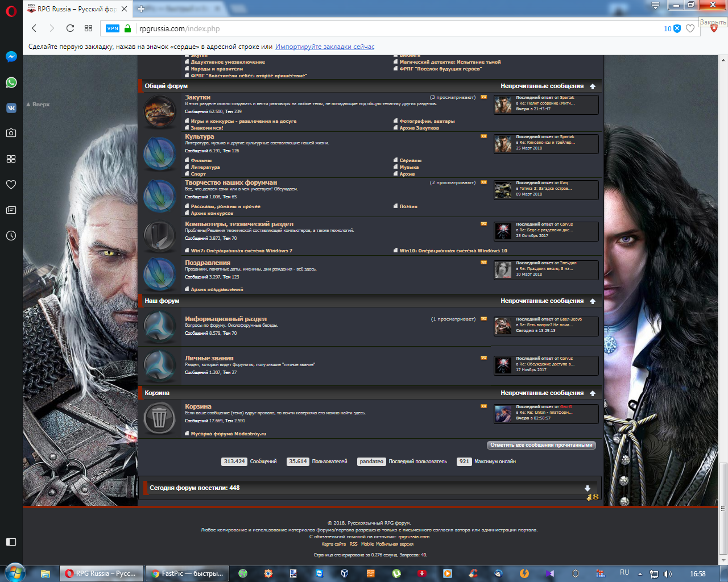Screen dimensions: 728x582
Task: Click the trash bin icon of Корзина
Action: pyautogui.click(x=159, y=419)
